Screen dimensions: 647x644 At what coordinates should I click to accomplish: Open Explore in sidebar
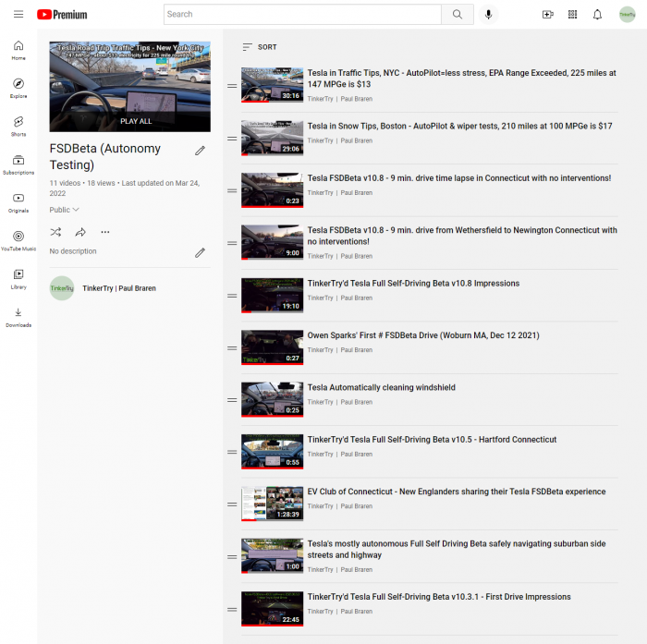point(18,89)
